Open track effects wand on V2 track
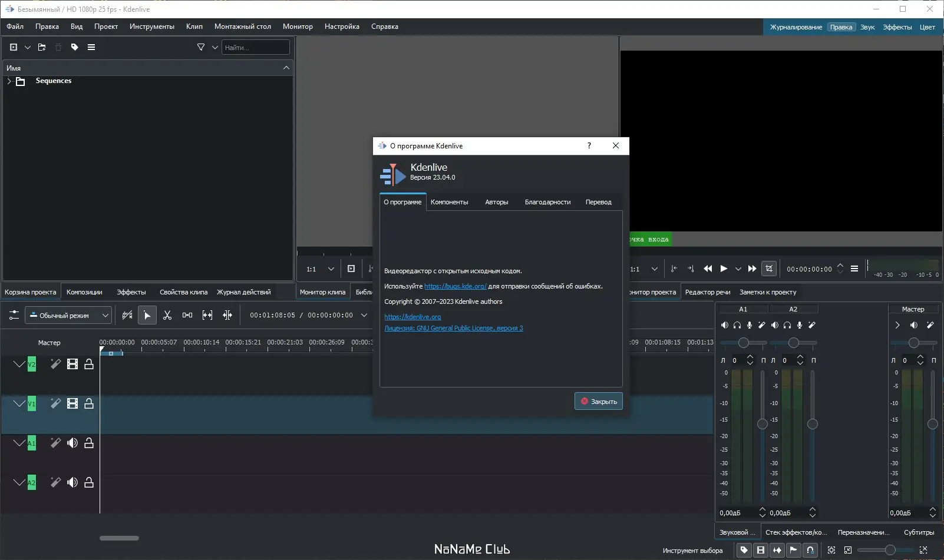944x560 pixels. 55,364
